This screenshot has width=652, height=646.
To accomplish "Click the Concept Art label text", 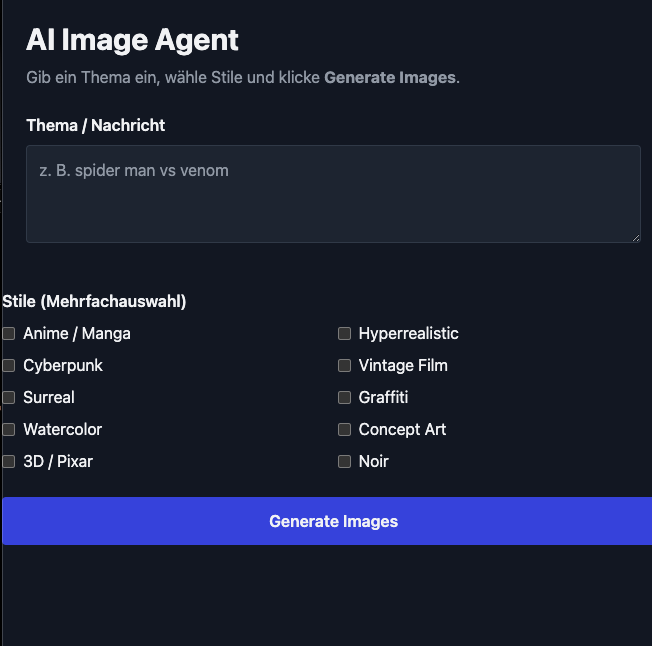I will 402,429.
